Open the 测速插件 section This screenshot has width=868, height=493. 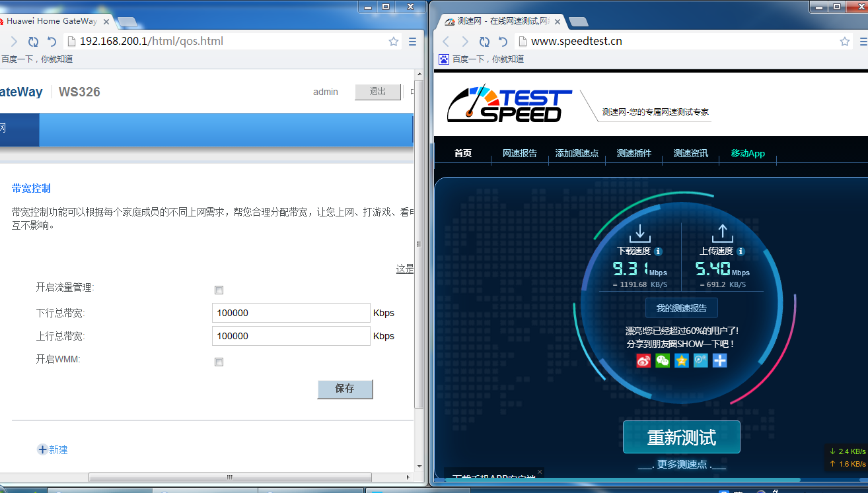pyautogui.click(x=633, y=153)
